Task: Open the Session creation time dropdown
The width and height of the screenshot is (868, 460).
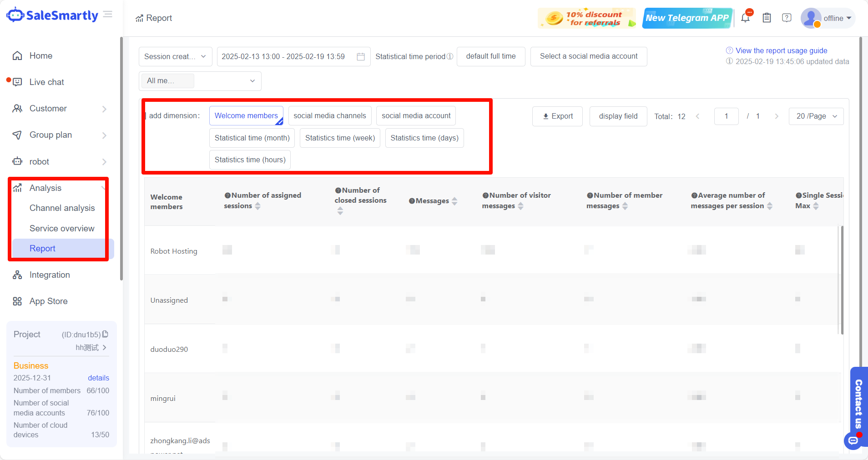Action: pos(175,57)
